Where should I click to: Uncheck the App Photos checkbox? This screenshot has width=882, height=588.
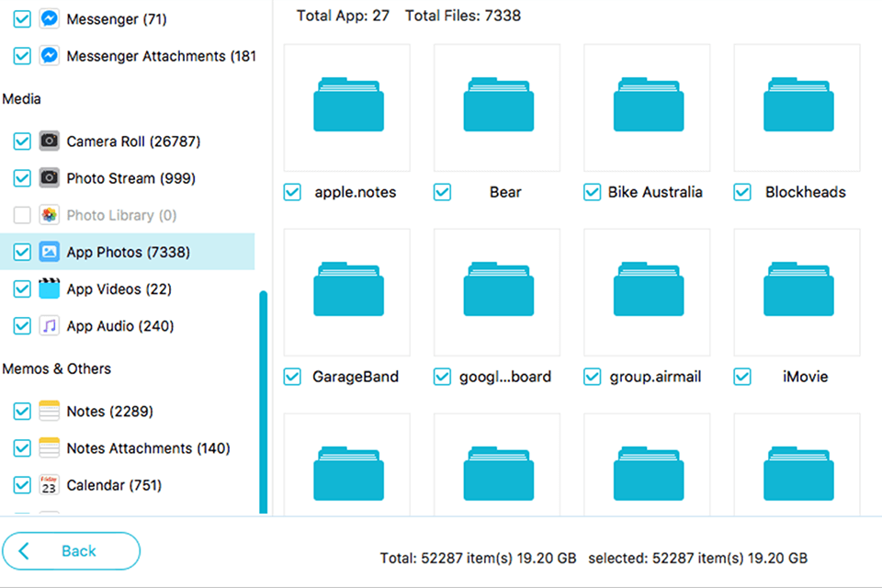pyautogui.click(x=22, y=252)
